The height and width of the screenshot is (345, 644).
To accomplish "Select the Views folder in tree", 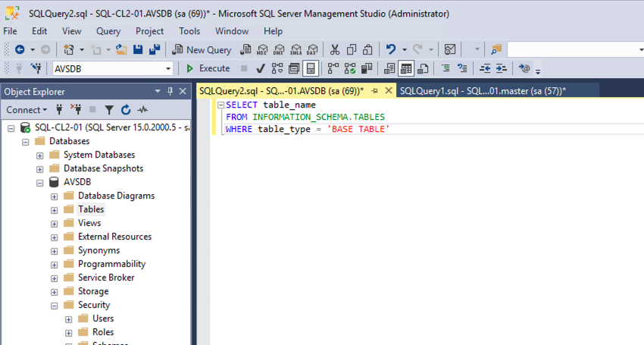I will click(x=89, y=223).
